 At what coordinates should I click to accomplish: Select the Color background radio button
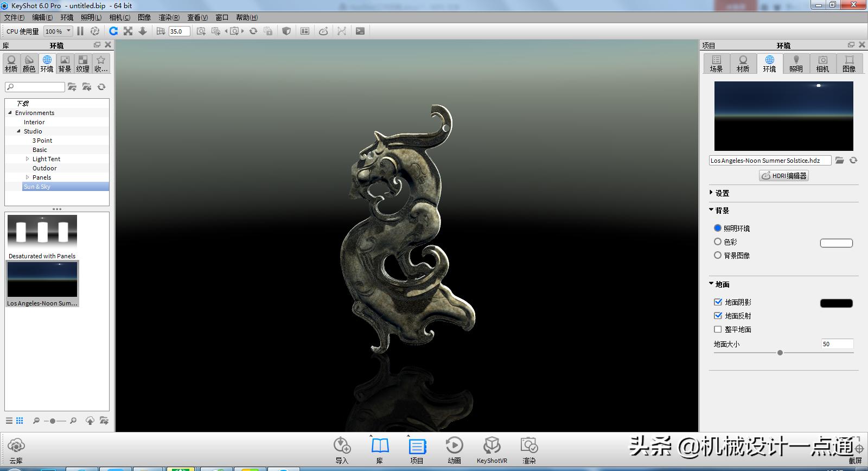[718, 242]
